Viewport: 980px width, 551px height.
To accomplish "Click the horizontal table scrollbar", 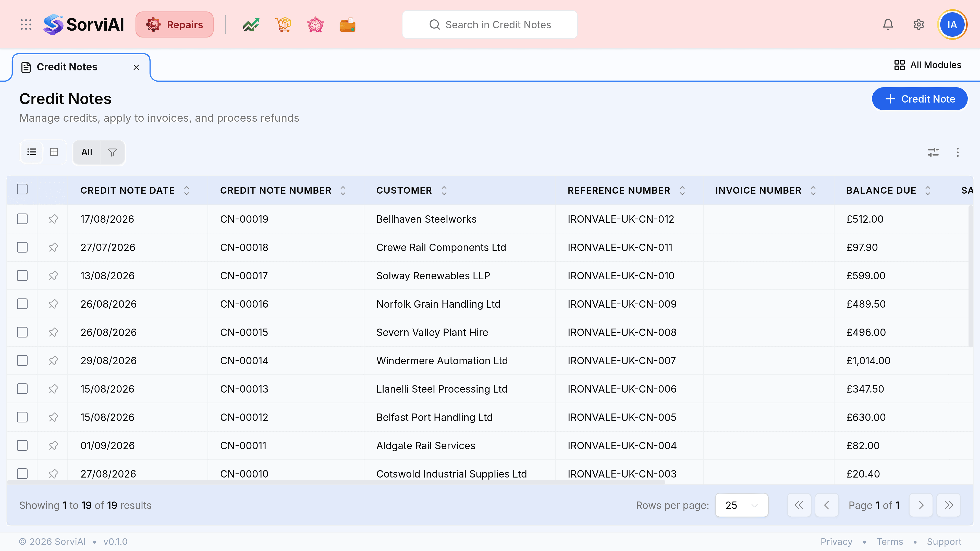I will 336,482.
